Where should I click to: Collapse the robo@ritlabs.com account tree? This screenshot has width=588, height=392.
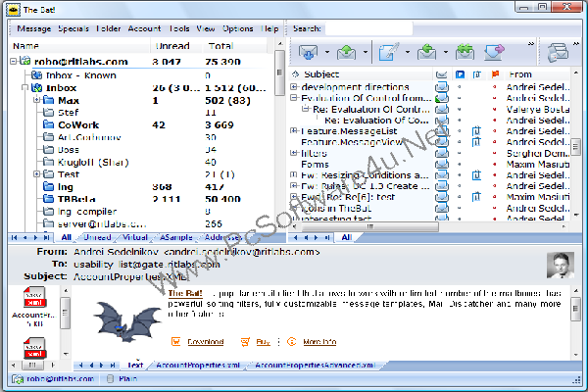[x=13, y=61]
